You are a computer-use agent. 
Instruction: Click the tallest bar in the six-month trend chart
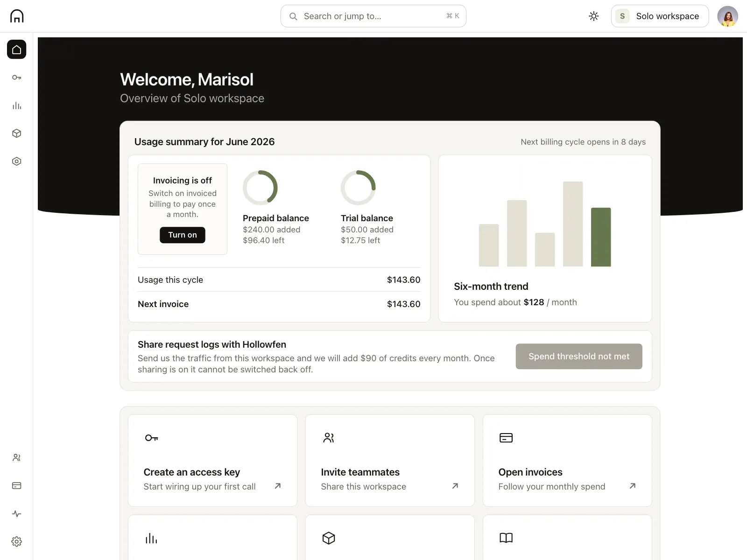pyautogui.click(x=573, y=224)
